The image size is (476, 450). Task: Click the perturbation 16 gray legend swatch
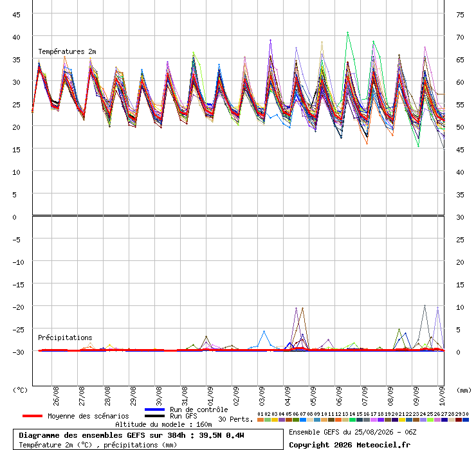(366, 420)
